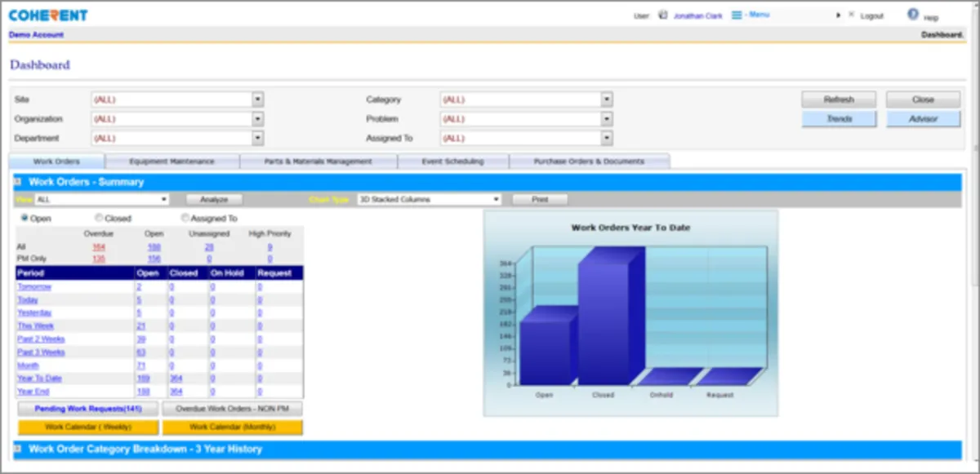Screen dimensions: 980x474
Task: Open the - Menu link
Action: 757,15
